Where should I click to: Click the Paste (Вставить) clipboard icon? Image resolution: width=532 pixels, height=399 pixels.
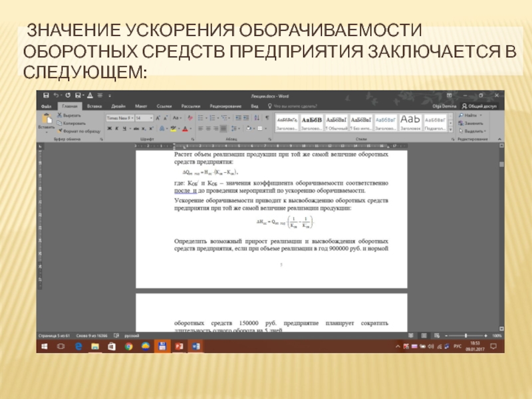[x=46, y=118]
